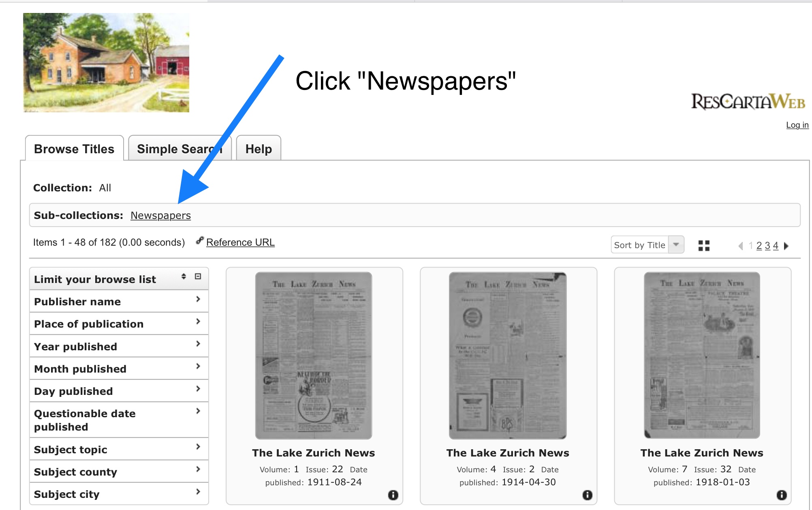Go to previous results page arrow

pos(741,246)
